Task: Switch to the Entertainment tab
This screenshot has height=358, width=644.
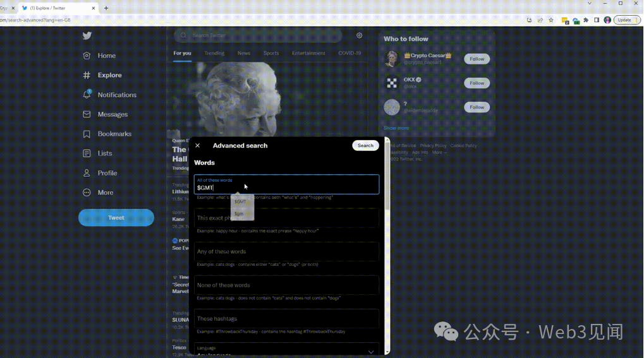Action: point(308,53)
